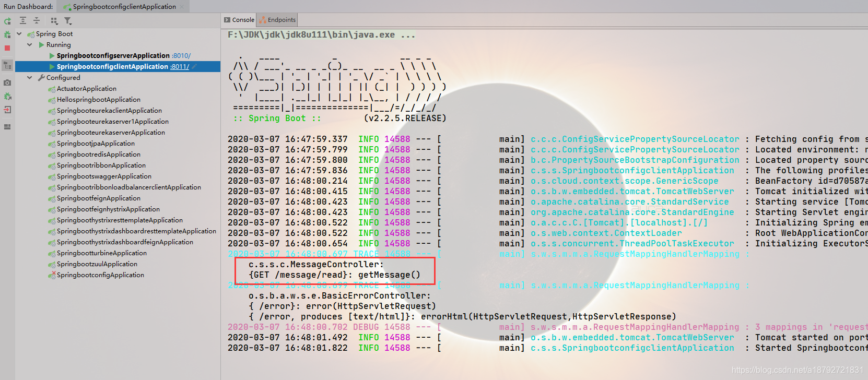The width and height of the screenshot is (868, 380).
Task: Switch to the Console tab
Action: (239, 20)
